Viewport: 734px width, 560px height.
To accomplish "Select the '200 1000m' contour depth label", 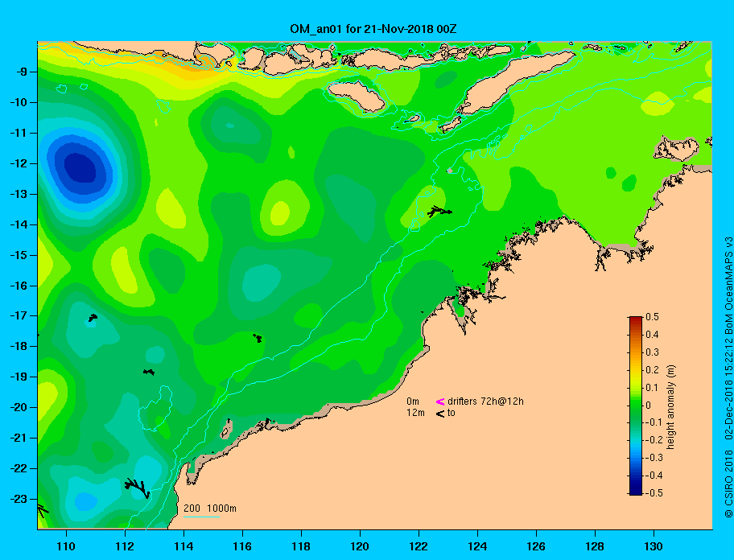I will [x=210, y=509].
